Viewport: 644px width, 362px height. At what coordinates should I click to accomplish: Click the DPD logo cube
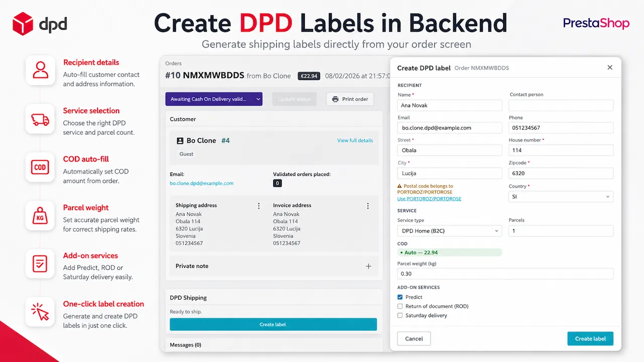(23, 24)
